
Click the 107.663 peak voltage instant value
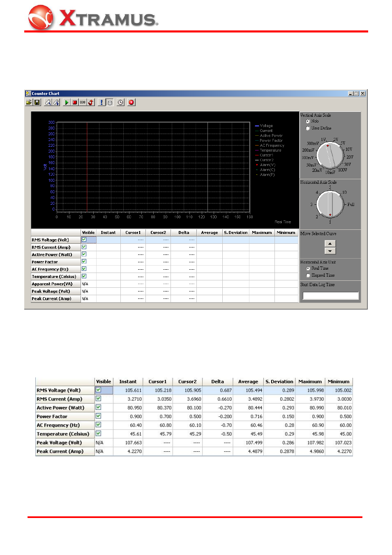tap(133, 443)
